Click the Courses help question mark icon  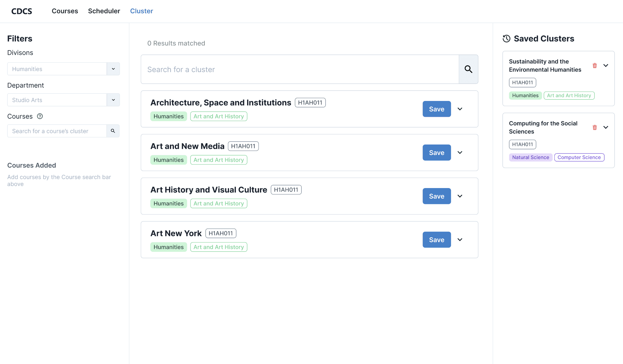(x=40, y=116)
